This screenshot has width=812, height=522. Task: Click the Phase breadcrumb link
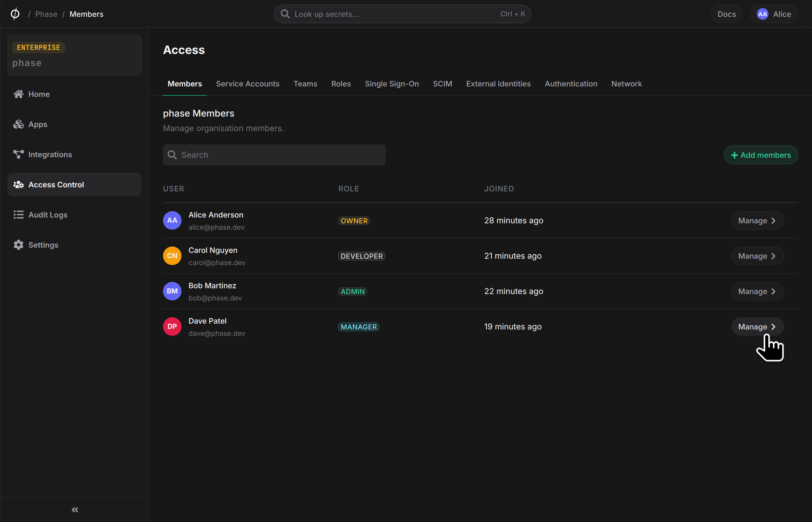[46, 14]
